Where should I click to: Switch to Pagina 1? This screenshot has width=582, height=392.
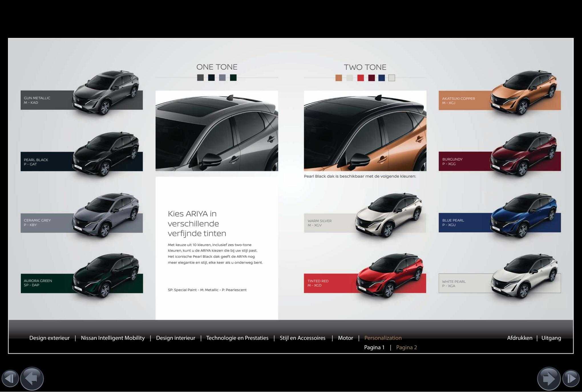tap(374, 347)
